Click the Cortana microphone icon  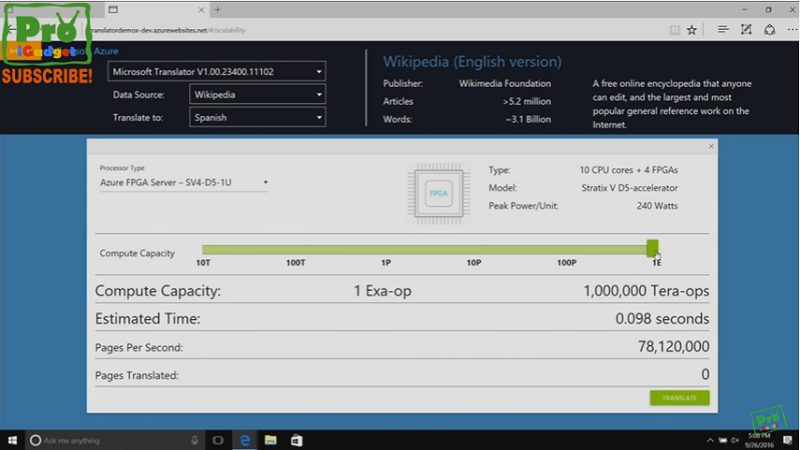point(194,440)
